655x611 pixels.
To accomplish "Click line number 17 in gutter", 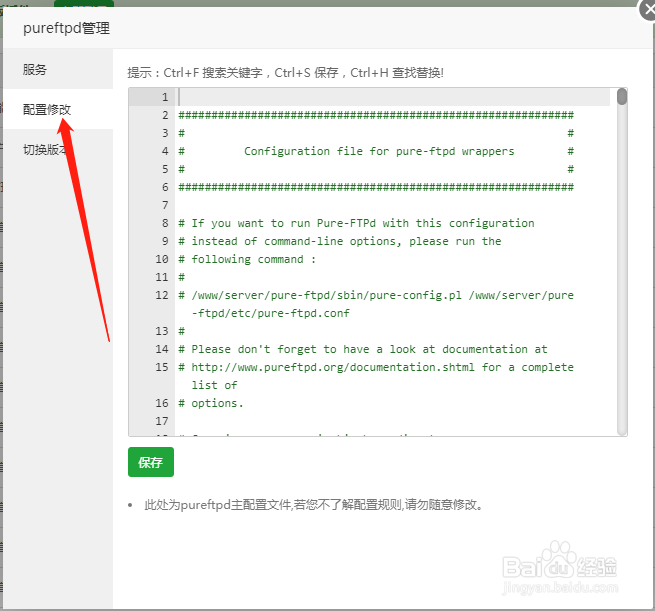I will (162, 421).
